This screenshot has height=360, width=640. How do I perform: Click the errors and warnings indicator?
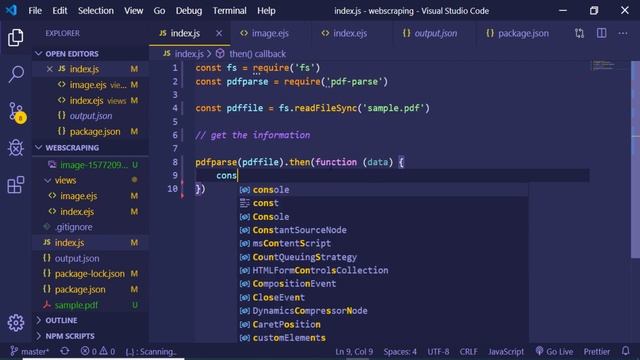[x=98, y=351]
